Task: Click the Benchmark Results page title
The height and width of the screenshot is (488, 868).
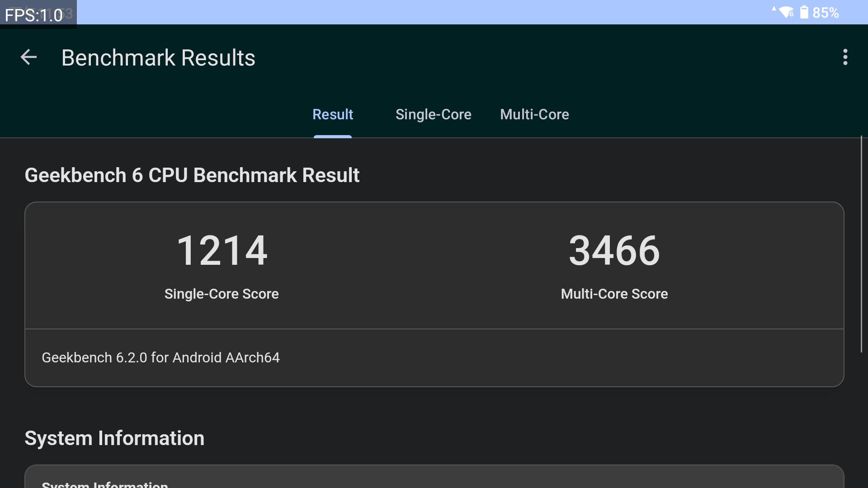Action: pyautogui.click(x=158, y=58)
